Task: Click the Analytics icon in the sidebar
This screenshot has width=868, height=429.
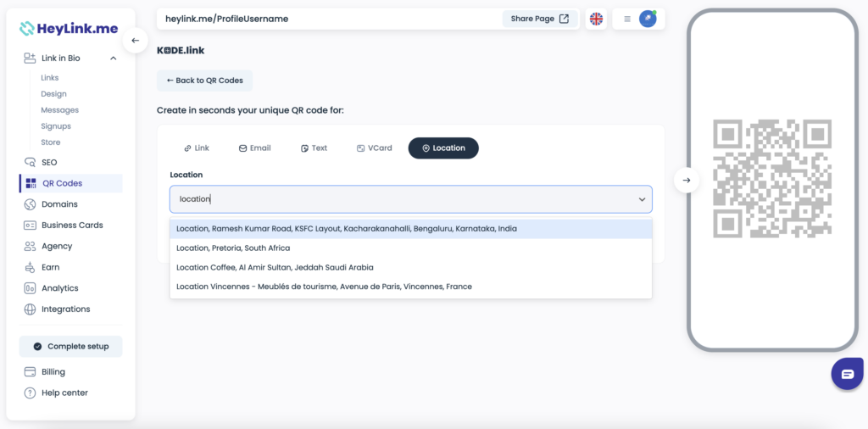Action: coord(30,288)
